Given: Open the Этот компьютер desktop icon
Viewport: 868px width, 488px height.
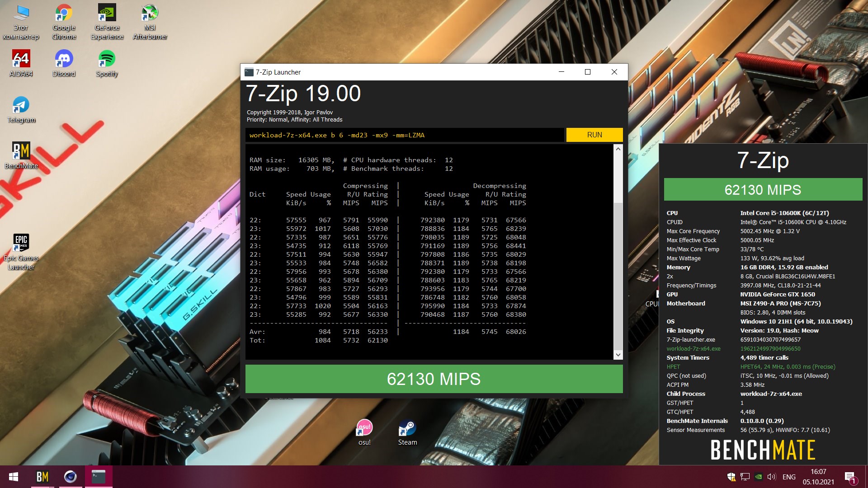Looking at the screenshot, I should 21,22.
